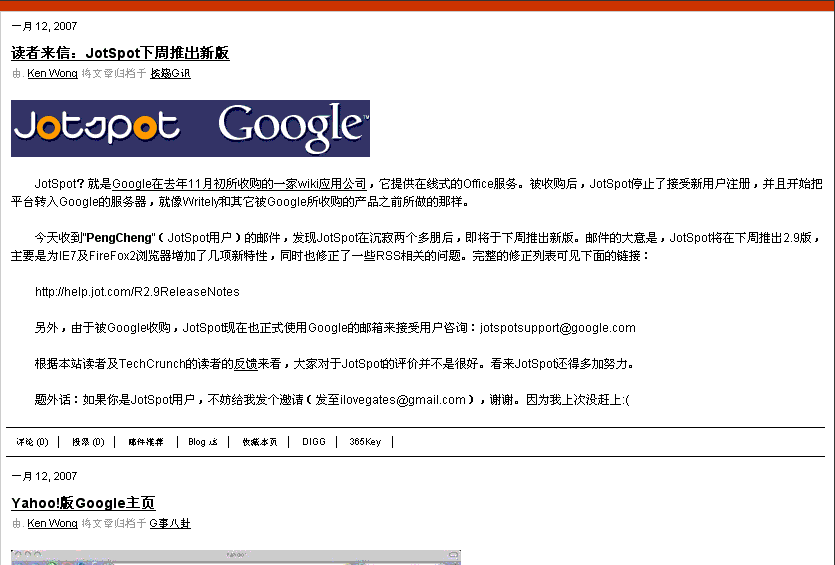This screenshot has width=835, height=565.
Task: Click the 收藏本页 bookmark page link
Action: click(260, 442)
